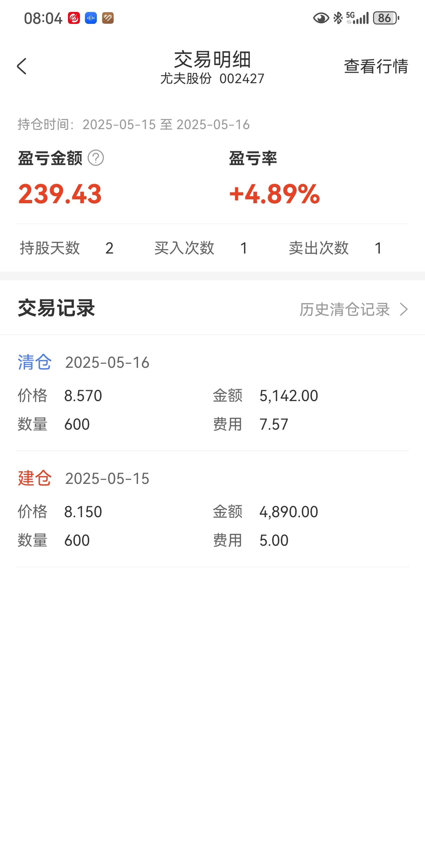This screenshot has height=868, width=425.
Task: Tap the 买入次数 buy count stat
Action: point(201,248)
